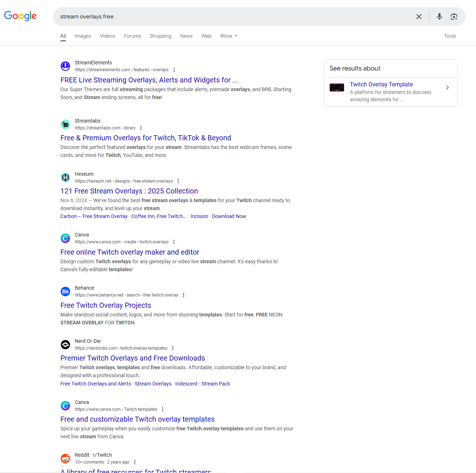This screenshot has width=476, height=473.
Task: Open 'Free and customizable Twitch overlay templates' result
Action: coord(137,419)
